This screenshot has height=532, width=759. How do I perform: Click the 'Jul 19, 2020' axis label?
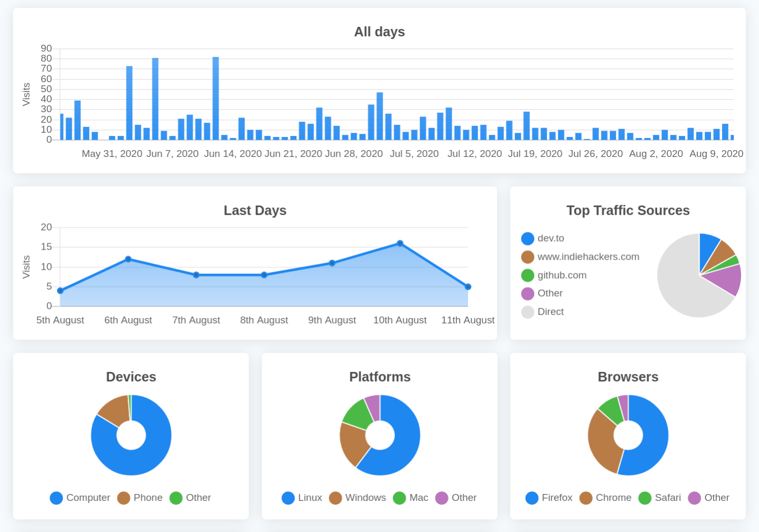pyautogui.click(x=535, y=154)
